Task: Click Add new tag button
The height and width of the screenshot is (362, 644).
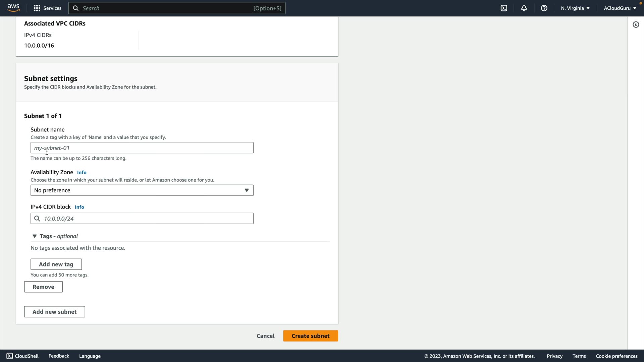Action: point(56,264)
